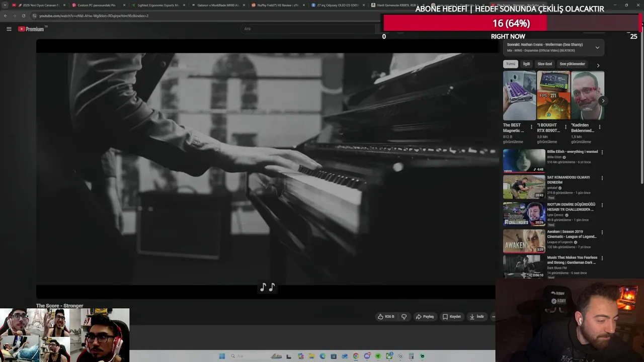Screen dimensions: 644x362
Task: Click the video player to pause playback
Action: point(267,168)
